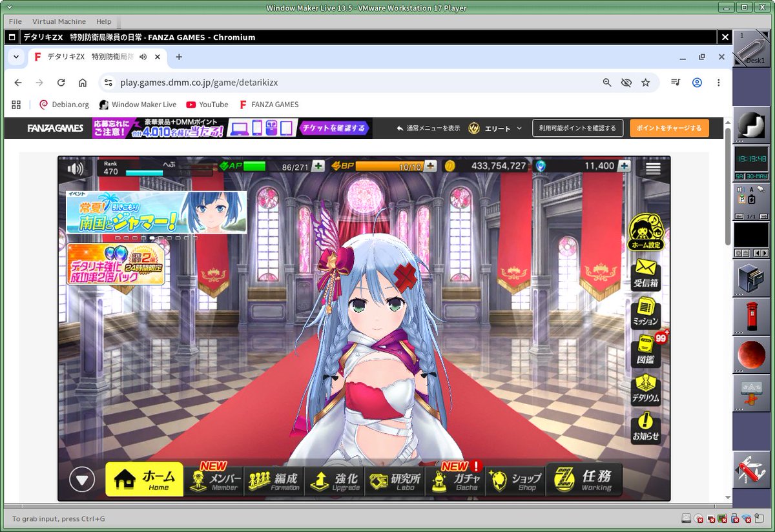Viewport: 775px width, 532px height.
Task: Open the VMware Help menu
Action: 103,21
